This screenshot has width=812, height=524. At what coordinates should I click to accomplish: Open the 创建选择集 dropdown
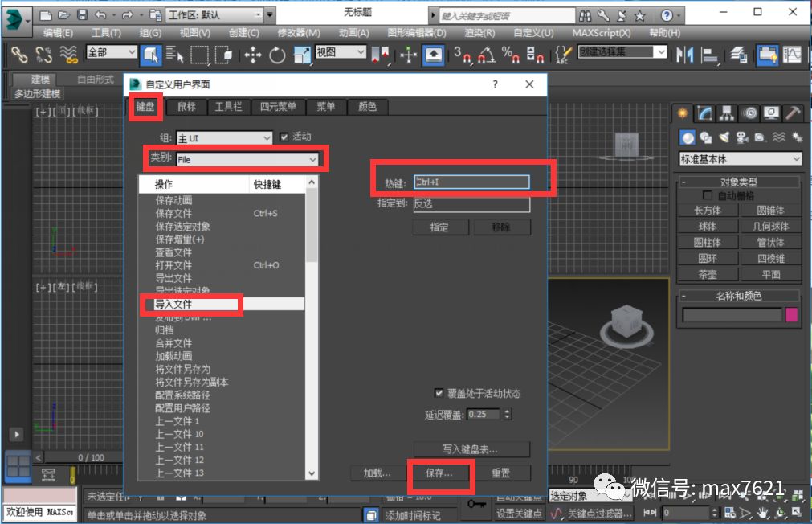pos(622,51)
